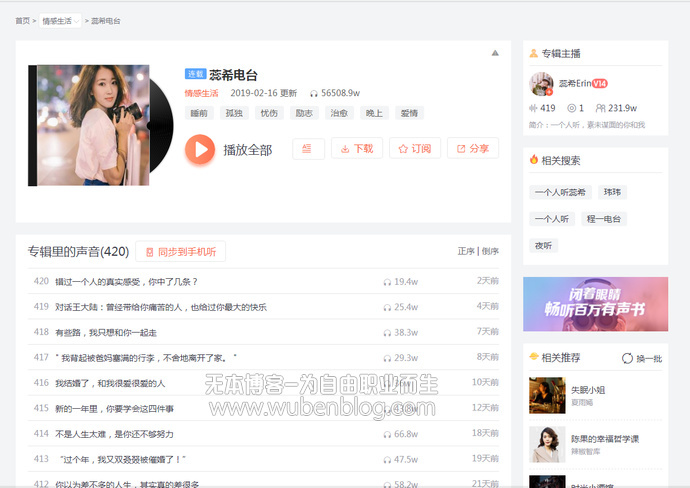Open 辣椒智库 author link

585,451
